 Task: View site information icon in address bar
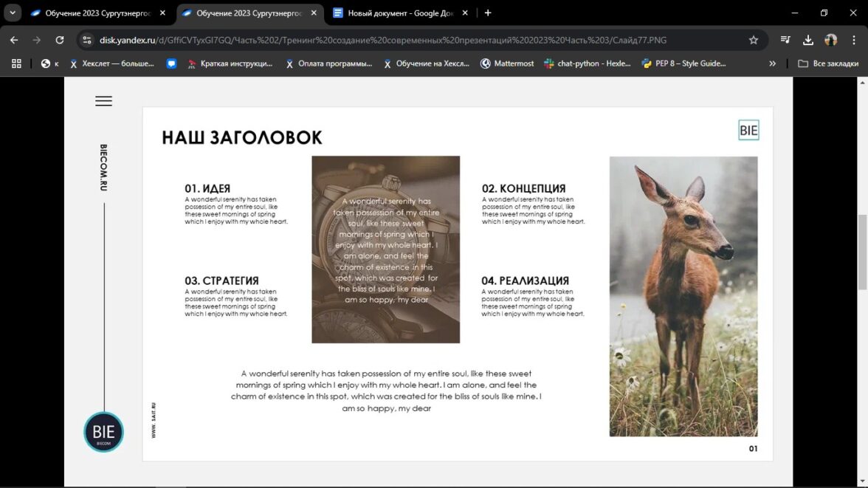point(87,40)
